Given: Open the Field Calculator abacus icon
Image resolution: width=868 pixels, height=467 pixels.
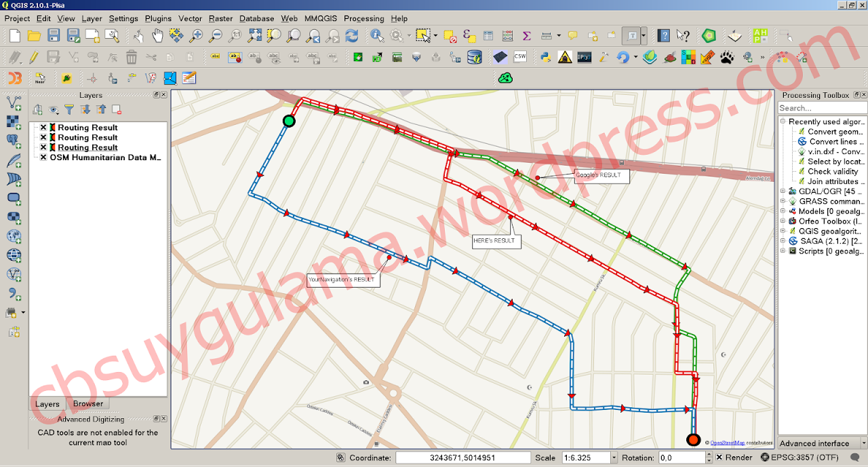Looking at the screenshot, I should coord(507,35).
